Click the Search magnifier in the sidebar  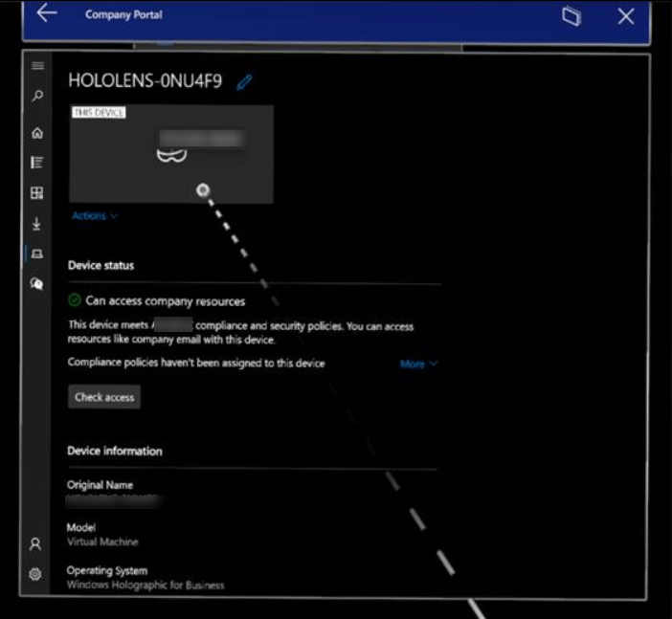point(37,97)
